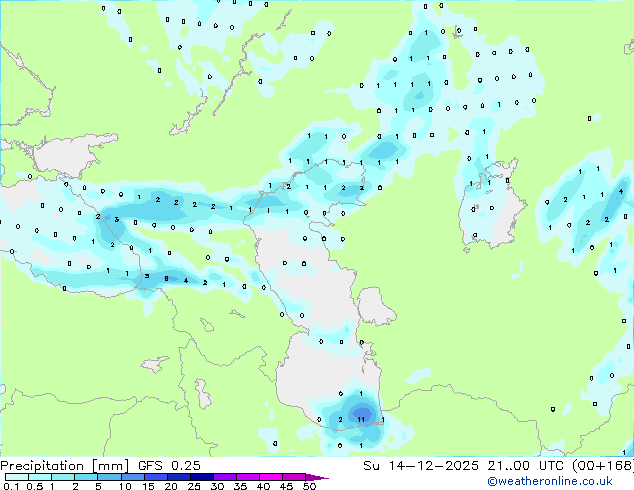Click the '50' legend scale label
634x490 pixels.
click(309, 486)
